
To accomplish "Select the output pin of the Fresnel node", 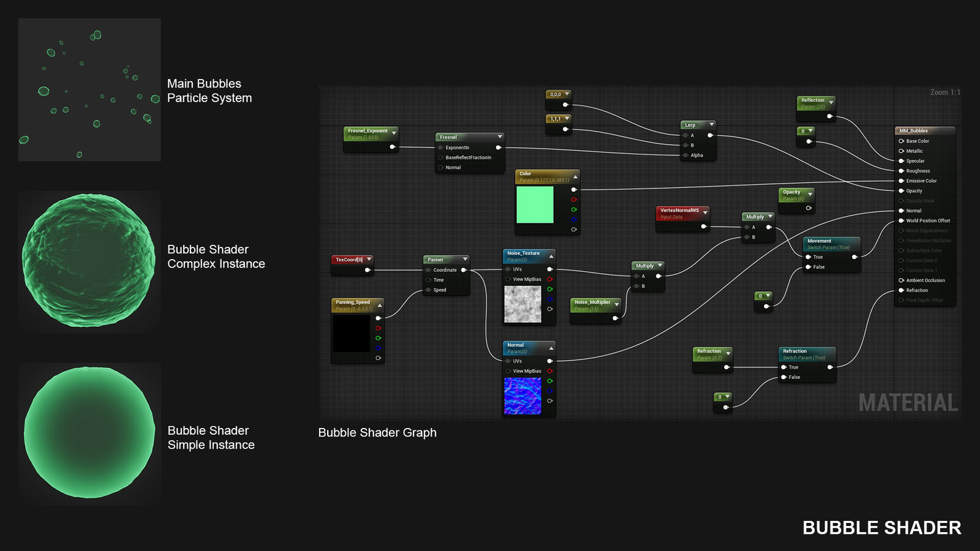I will (x=498, y=148).
